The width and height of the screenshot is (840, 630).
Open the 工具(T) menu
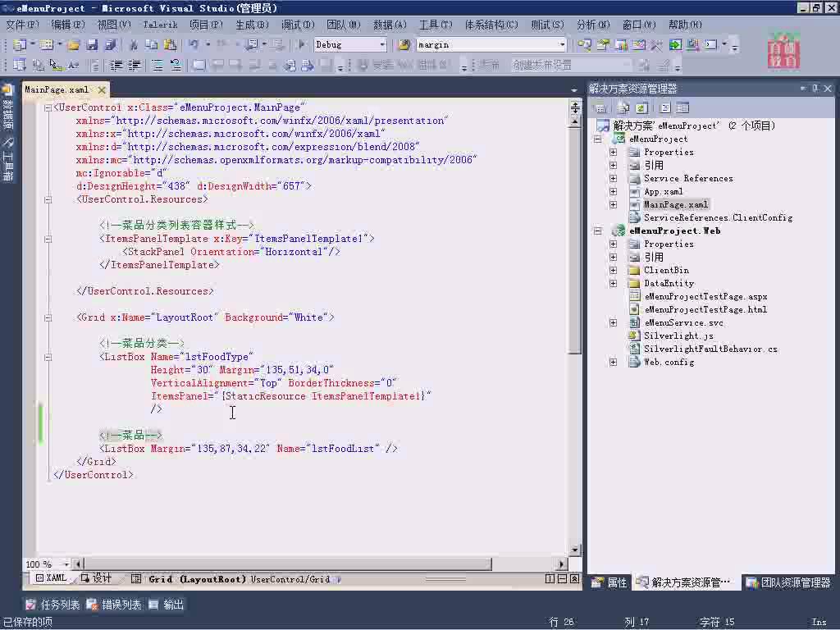[436, 25]
